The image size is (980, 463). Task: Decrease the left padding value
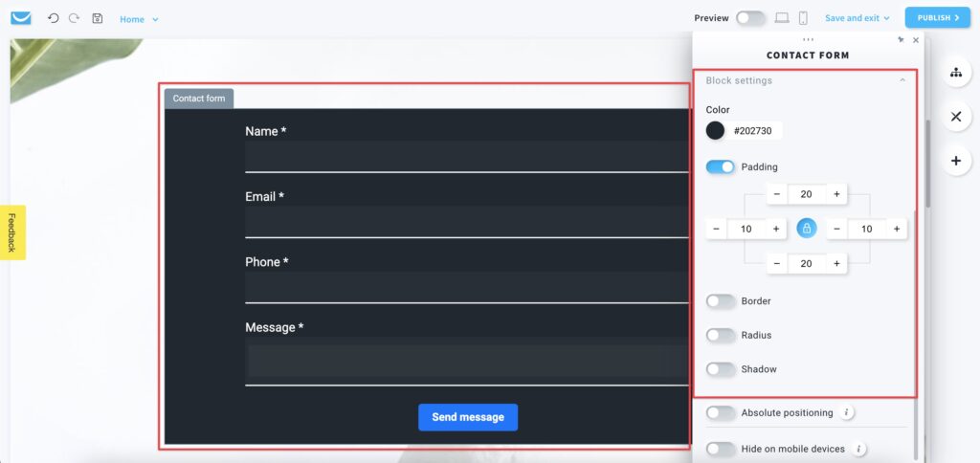tap(716, 229)
